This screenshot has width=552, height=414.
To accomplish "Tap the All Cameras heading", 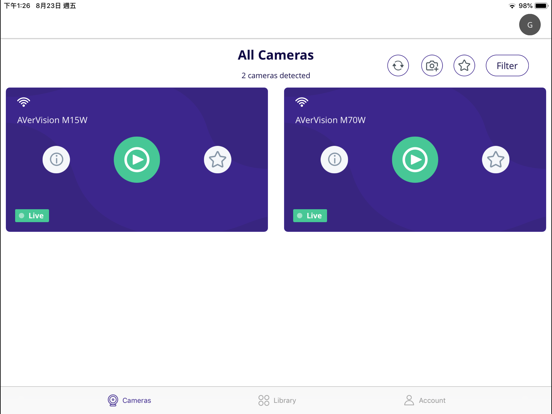I will point(276,55).
